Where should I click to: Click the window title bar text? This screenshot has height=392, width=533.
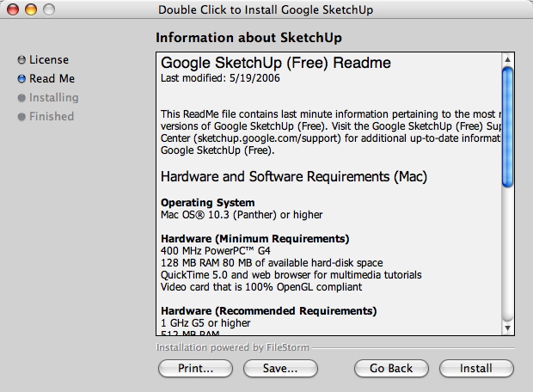coord(266,9)
